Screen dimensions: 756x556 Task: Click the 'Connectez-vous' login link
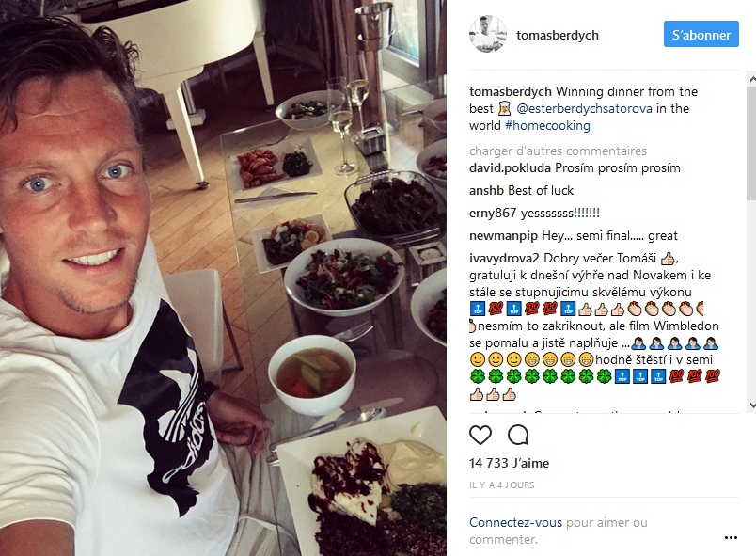pyautogui.click(x=515, y=522)
